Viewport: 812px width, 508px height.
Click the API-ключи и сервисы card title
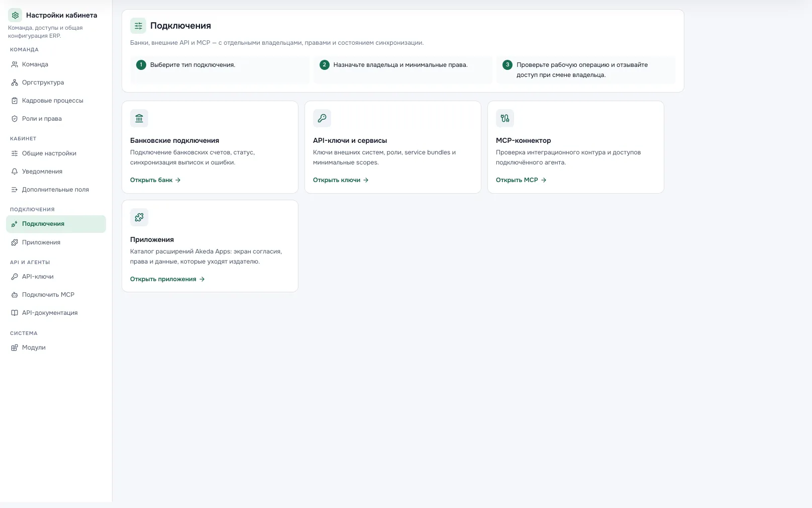pyautogui.click(x=350, y=141)
